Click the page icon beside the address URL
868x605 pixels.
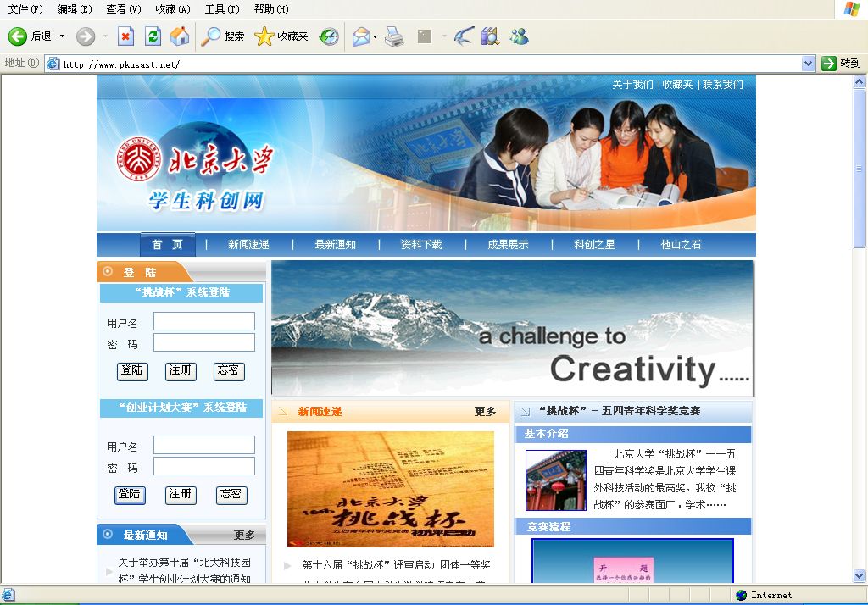click(x=53, y=64)
